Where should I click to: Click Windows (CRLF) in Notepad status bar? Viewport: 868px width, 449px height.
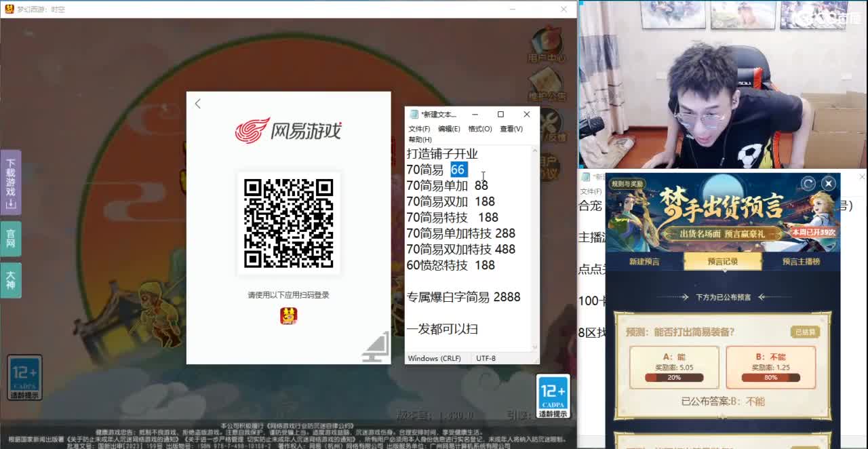pyautogui.click(x=434, y=358)
